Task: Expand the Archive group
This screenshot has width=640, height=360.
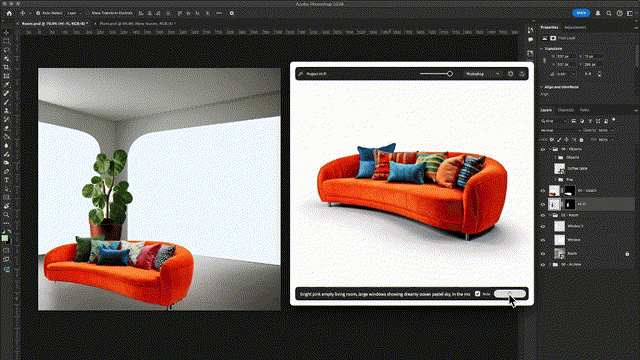Action: coord(550,264)
